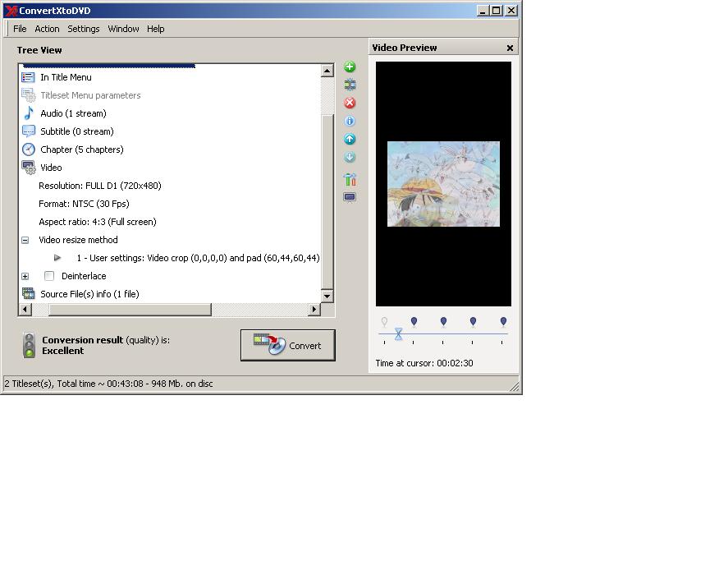The width and height of the screenshot is (728, 561).
Task: Move item down with the down arrow icon
Action: [350, 157]
